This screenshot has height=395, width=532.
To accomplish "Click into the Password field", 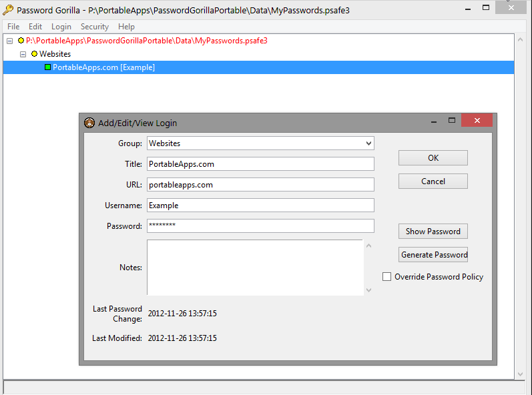I will (260, 226).
